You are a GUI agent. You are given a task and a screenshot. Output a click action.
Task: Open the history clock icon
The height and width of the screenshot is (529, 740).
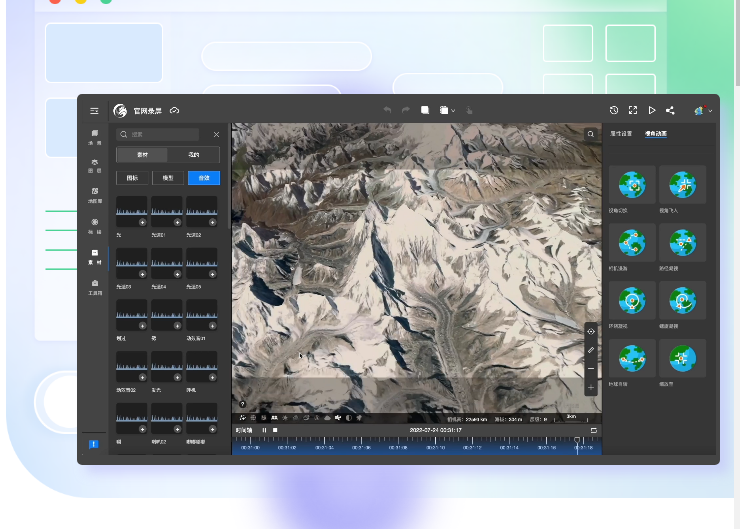click(x=614, y=110)
